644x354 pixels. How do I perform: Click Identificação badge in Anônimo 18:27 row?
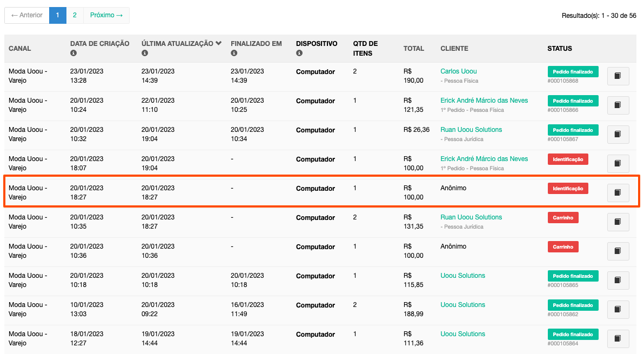point(568,188)
